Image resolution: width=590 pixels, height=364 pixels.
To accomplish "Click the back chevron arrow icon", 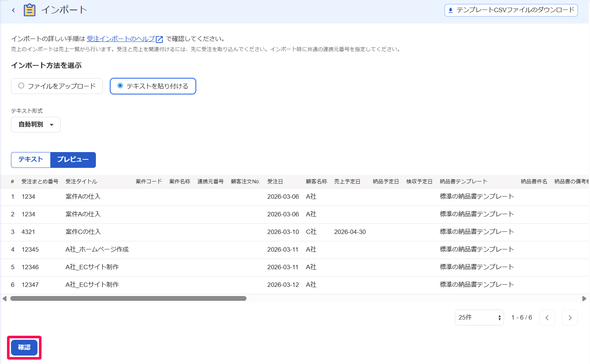I will (x=14, y=10).
